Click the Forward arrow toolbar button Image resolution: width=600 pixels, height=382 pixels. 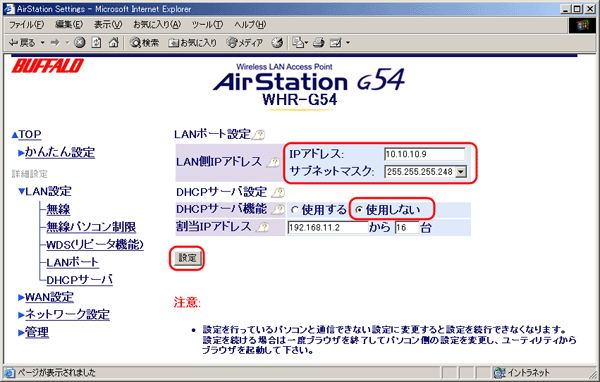click(x=55, y=42)
